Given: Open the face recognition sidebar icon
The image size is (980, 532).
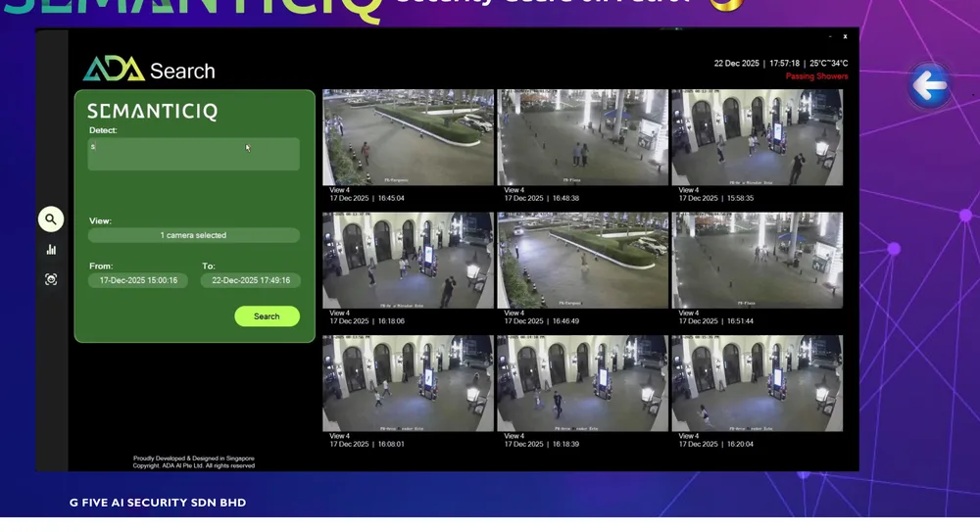Looking at the screenshot, I should click(x=51, y=279).
